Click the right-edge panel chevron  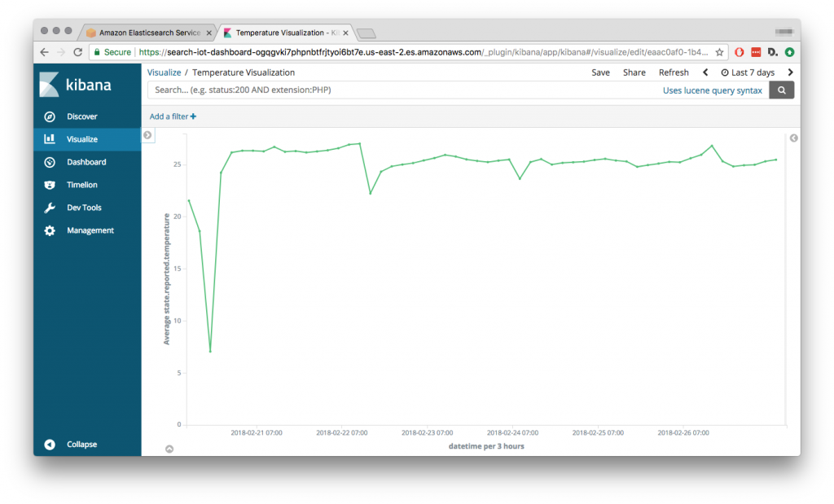pos(793,138)
